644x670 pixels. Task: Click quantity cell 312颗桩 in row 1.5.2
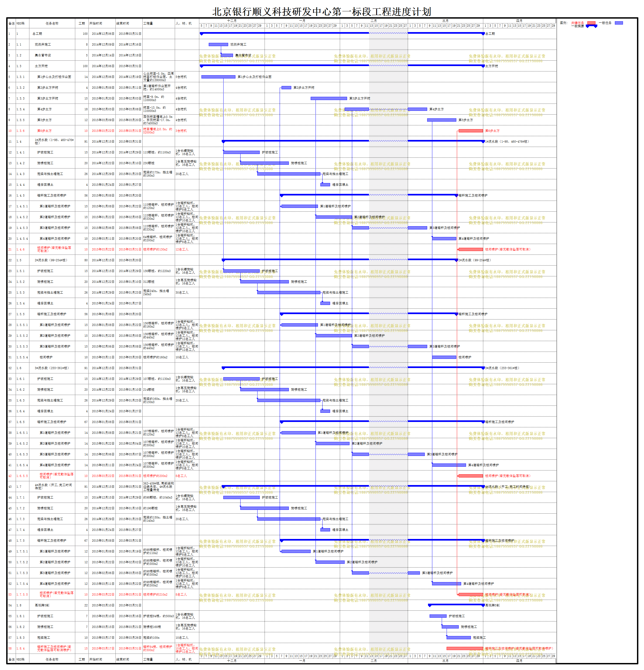point(149,282)
